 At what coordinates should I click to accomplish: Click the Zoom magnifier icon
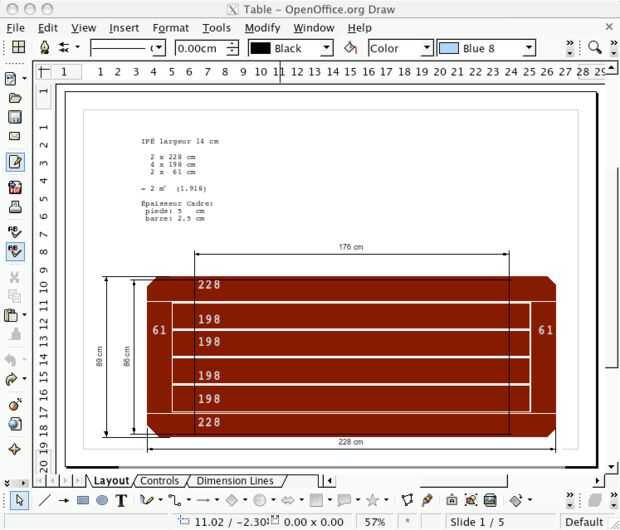[x=594, y=47]
